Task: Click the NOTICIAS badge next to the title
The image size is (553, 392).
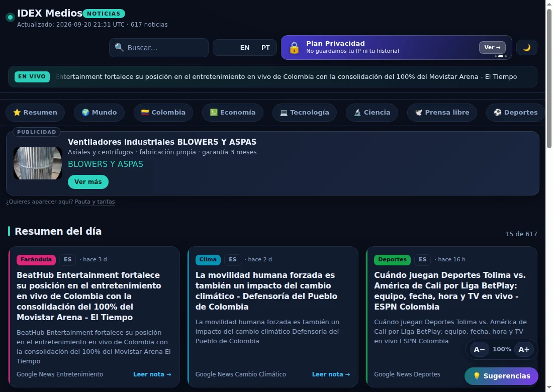Action: [104, 14]
